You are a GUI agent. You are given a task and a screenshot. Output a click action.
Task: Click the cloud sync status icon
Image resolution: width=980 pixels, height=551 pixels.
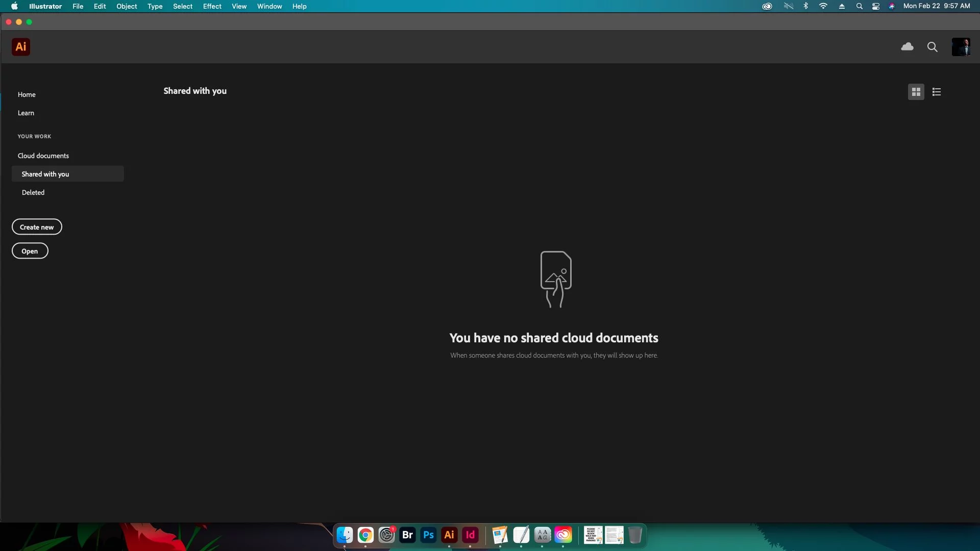click(x=908, y=46)
